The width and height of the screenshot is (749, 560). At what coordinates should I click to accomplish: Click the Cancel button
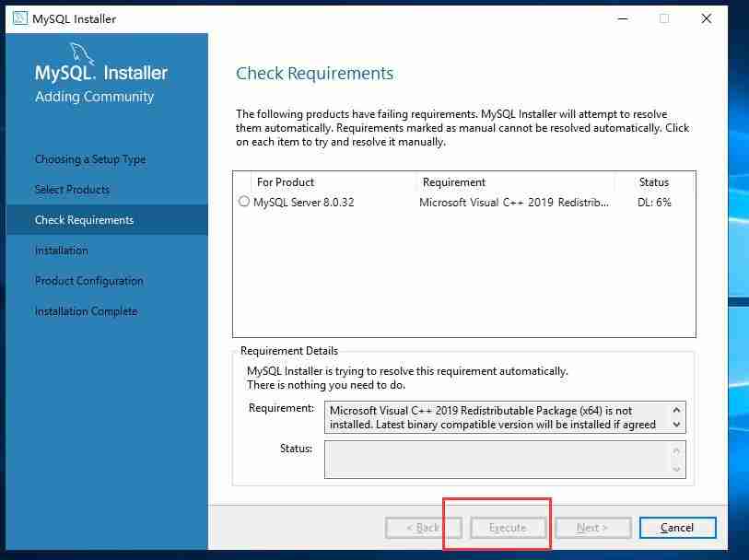(677, 527)
